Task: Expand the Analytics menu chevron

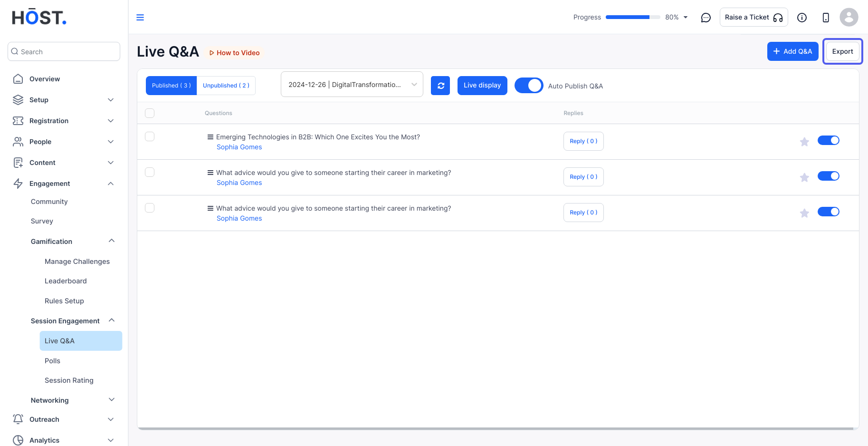Action: [x=111, y=440]
